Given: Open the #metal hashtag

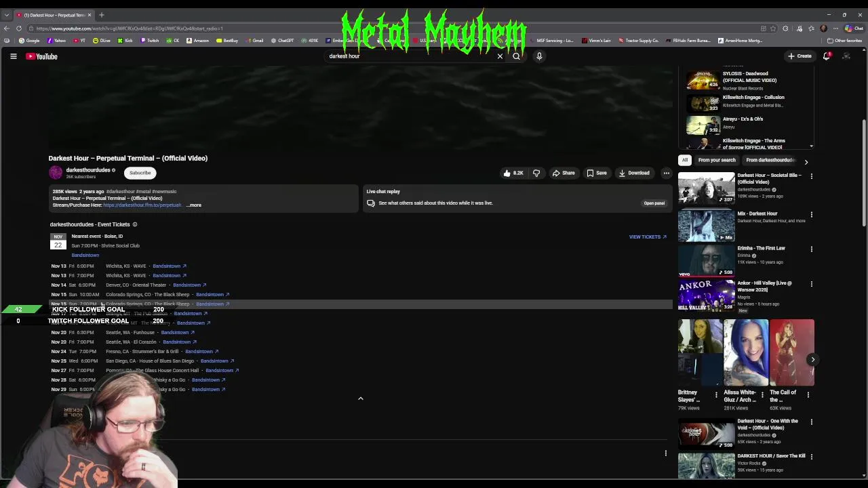Looking at the screenshot, I should [x=142, y=192].
